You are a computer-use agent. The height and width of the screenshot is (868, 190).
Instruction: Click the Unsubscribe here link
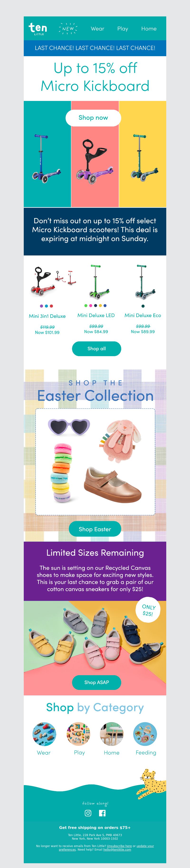click(119, 846)
